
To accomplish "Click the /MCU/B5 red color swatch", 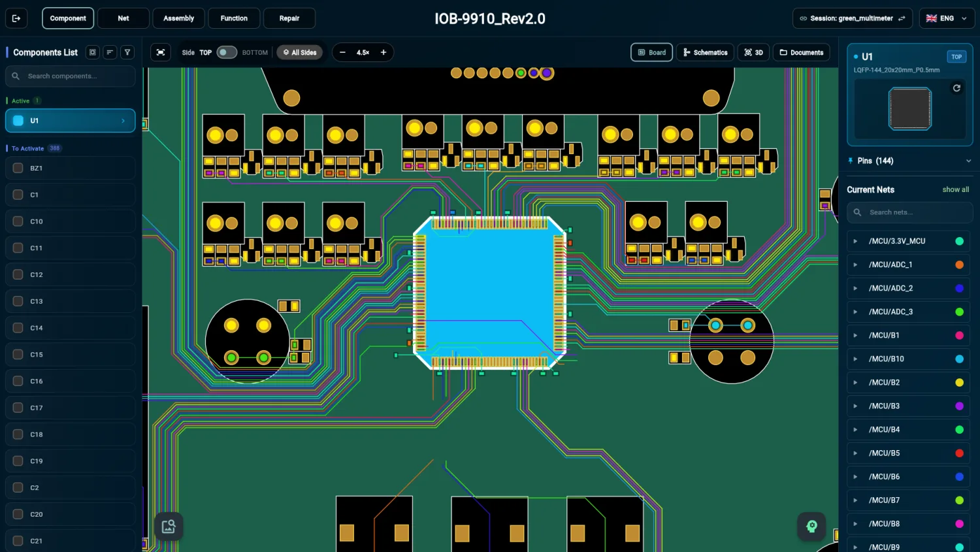I will coord(959,453).
